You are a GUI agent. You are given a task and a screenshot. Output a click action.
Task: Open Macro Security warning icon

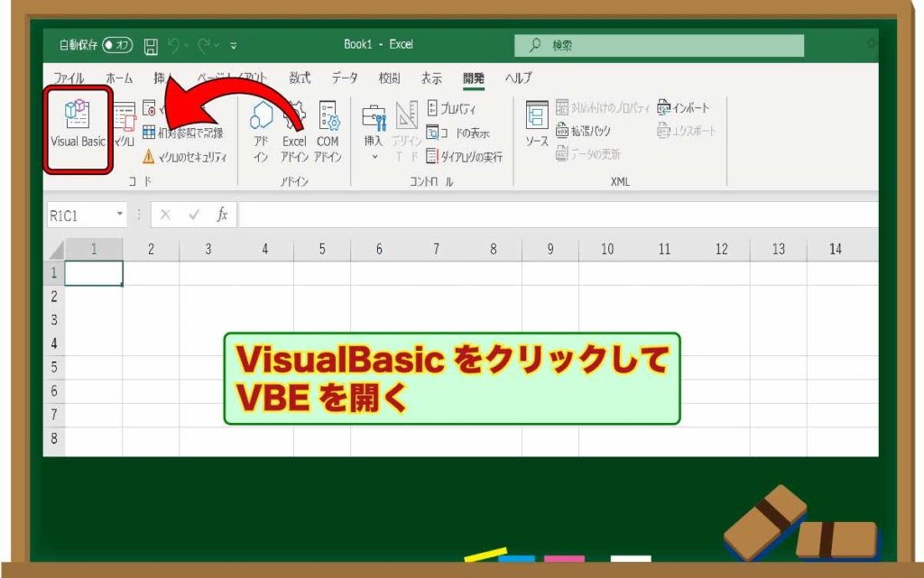(149, 157)
